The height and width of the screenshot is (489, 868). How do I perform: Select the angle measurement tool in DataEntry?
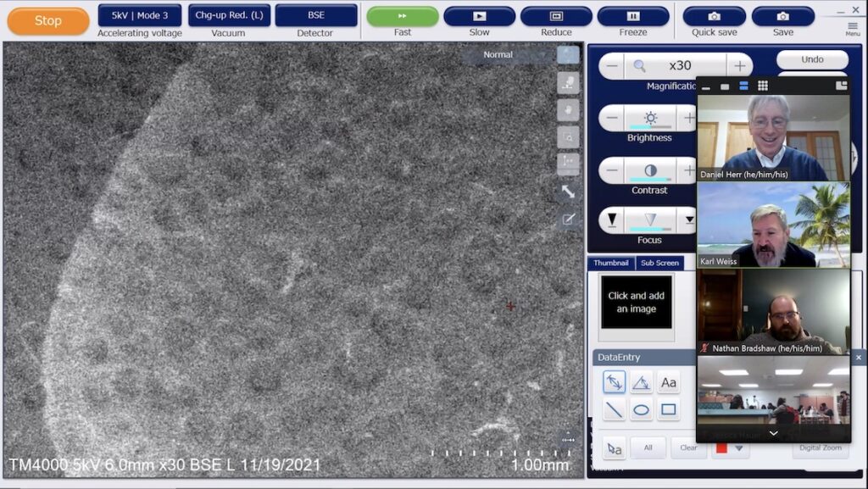point(641,381)
